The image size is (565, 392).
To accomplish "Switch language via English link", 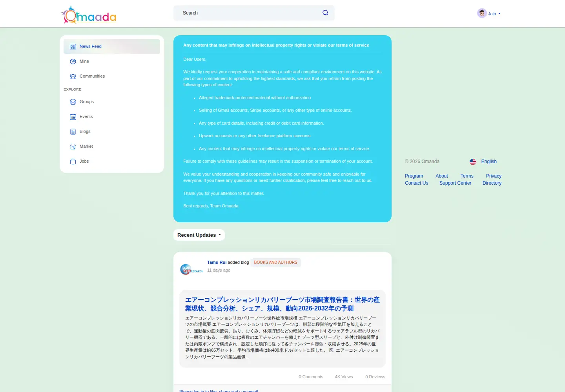I will coord(489,162).
